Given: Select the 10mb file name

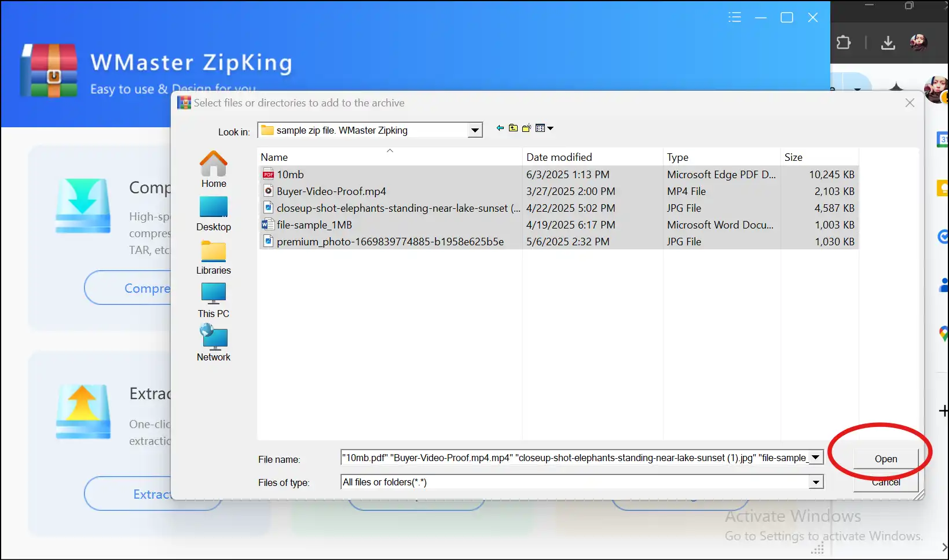Looking at the screenshot, I should 290,174.
